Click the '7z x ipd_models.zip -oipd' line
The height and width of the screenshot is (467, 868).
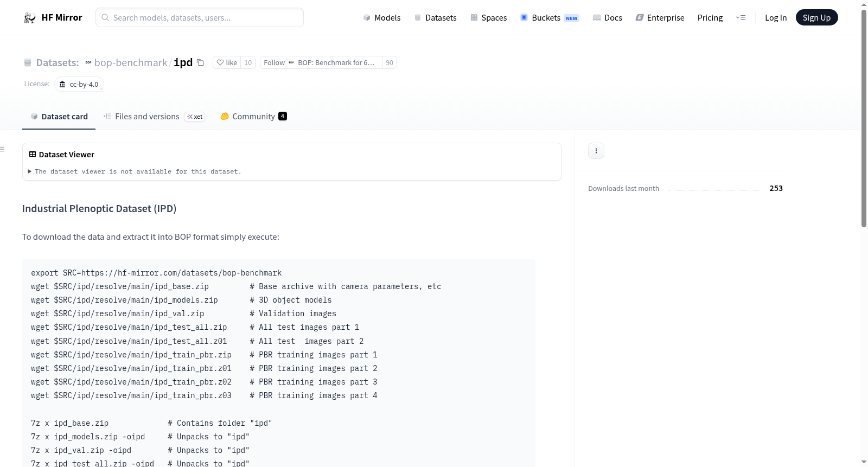tap(140, 437)
